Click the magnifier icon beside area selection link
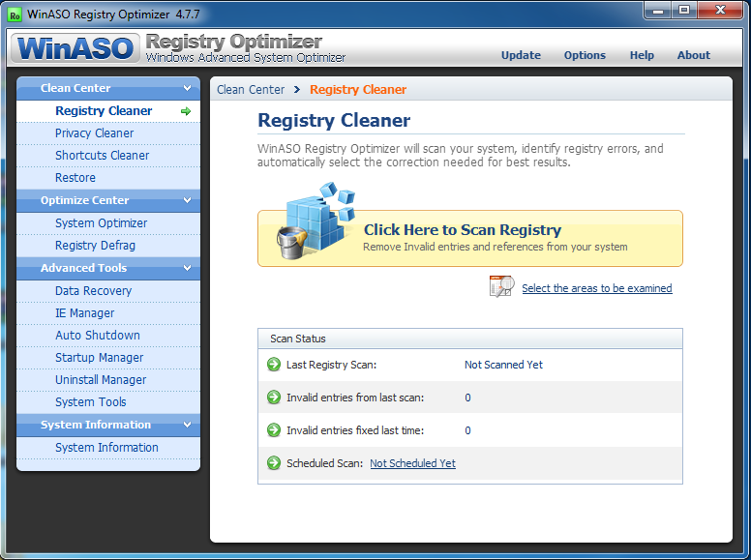Viewport: 751px width, 560px height. point(501,286)
